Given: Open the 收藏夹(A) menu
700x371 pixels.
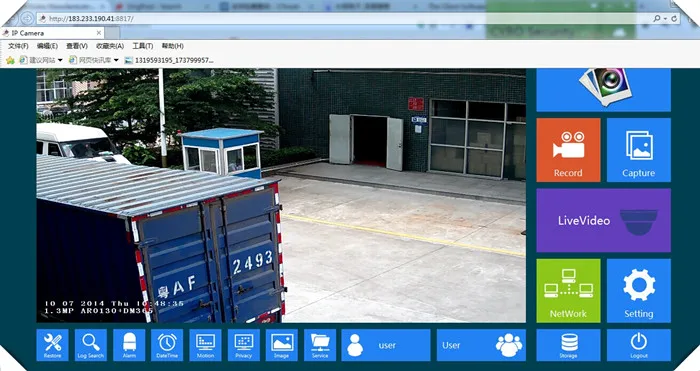Looking at the screenshot, I should (110, 46).
